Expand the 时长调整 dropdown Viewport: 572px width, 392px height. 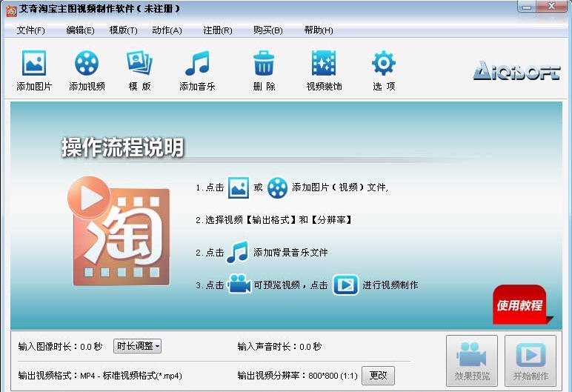[x=138, y=346]
